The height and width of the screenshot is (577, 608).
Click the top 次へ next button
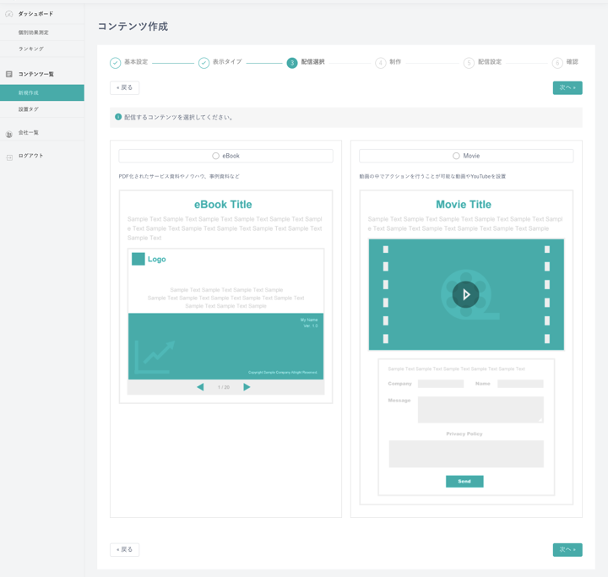[x=567, y=88]
